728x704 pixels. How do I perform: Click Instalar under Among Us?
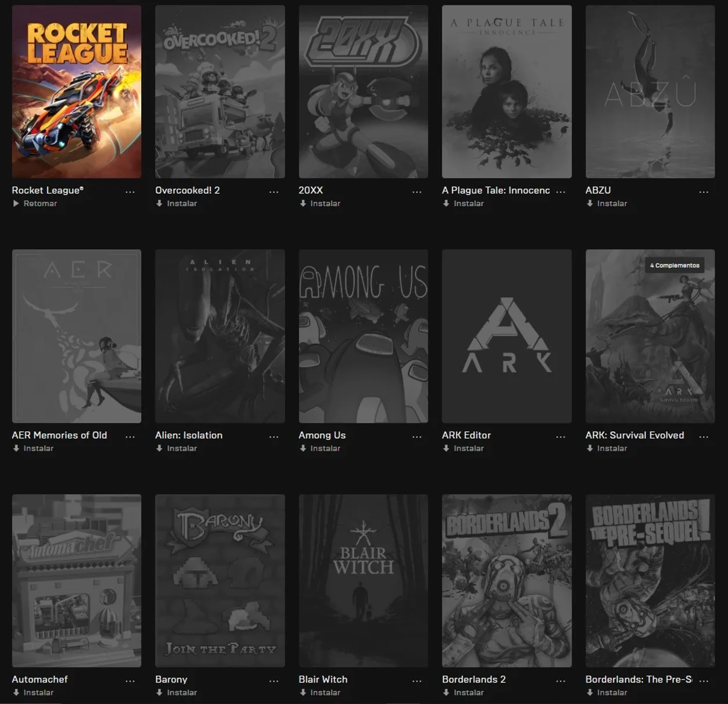tap(320, 448)
